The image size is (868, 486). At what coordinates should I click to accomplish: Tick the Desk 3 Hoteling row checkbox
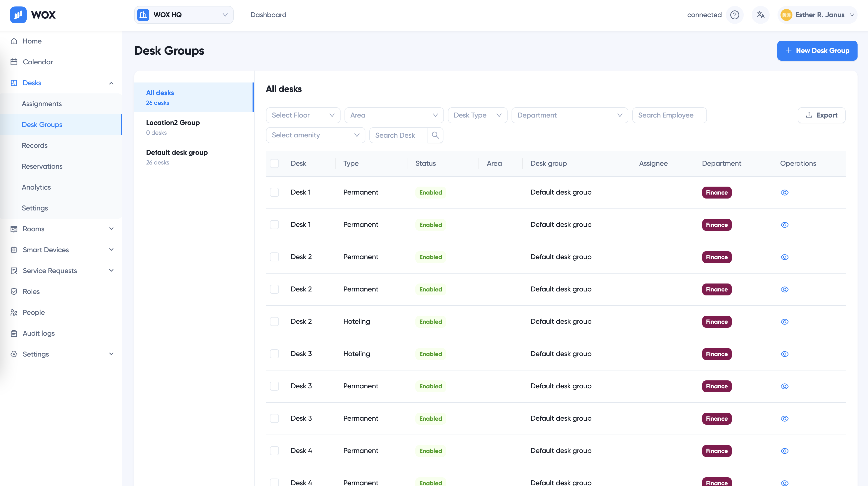coord(274,354)
